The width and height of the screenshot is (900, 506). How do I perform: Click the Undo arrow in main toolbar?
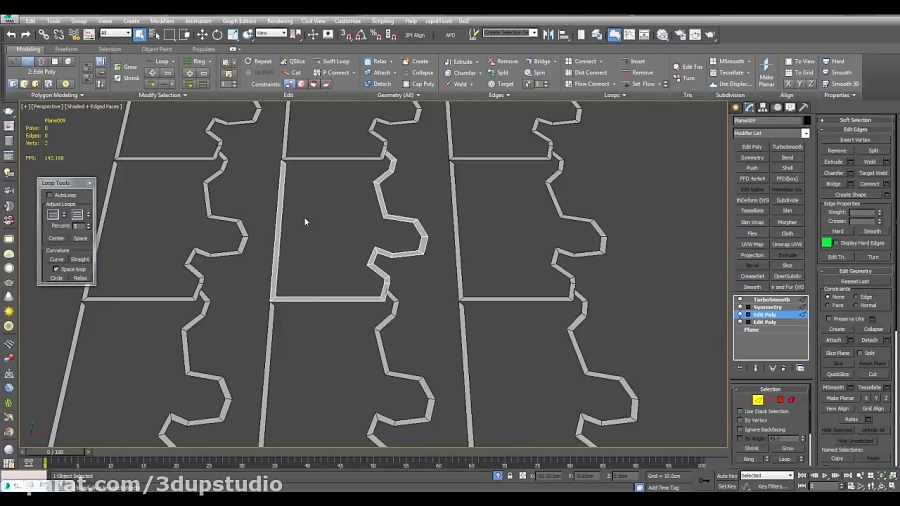point(11,34)
